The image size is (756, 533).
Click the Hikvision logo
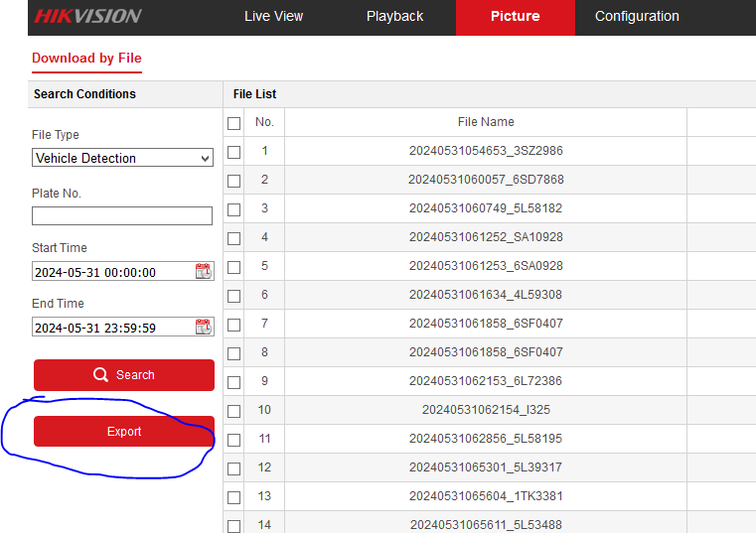[x=88, y=17]
